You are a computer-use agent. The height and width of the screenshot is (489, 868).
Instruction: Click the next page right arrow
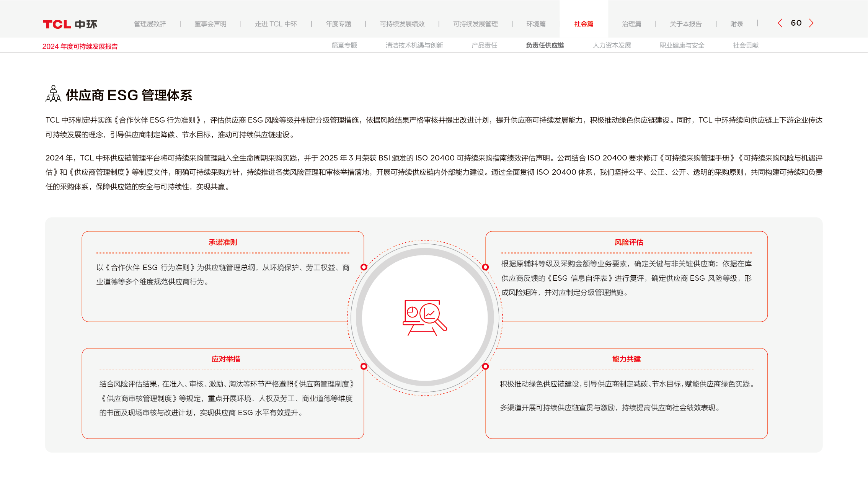click(x=811, y=23)
